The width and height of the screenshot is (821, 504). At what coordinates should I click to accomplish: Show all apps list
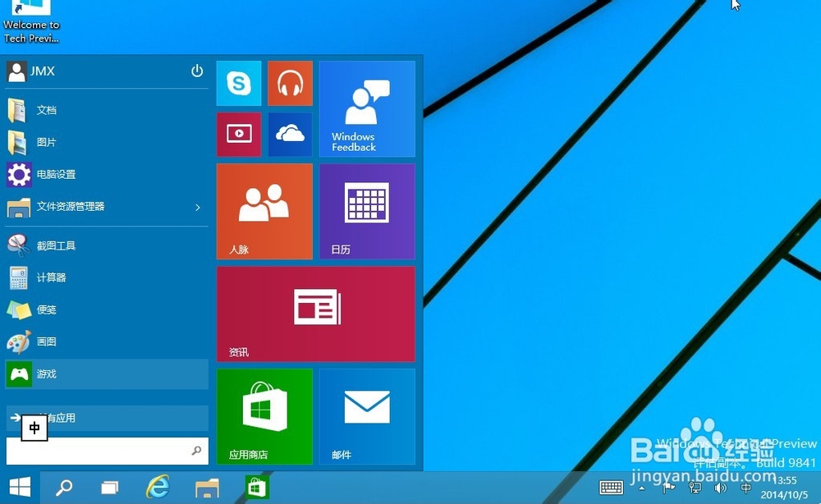(x=107, y=418)
